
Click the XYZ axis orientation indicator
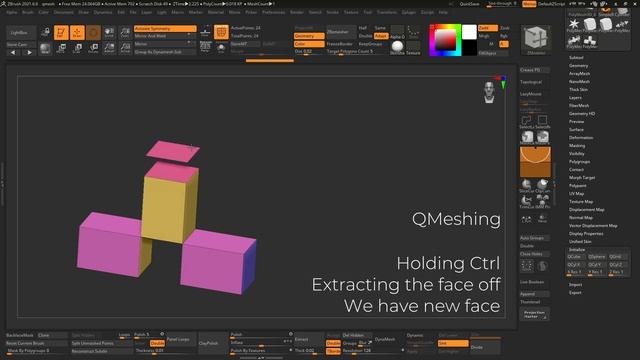tap(502, 82)
